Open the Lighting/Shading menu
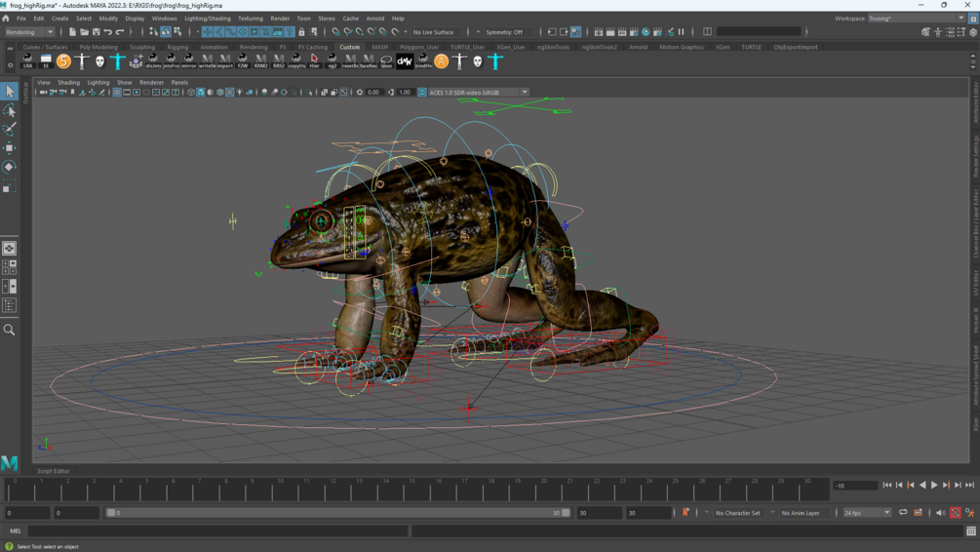The width and height of the screenshot is (980, 552). click(x=208, y=19)
